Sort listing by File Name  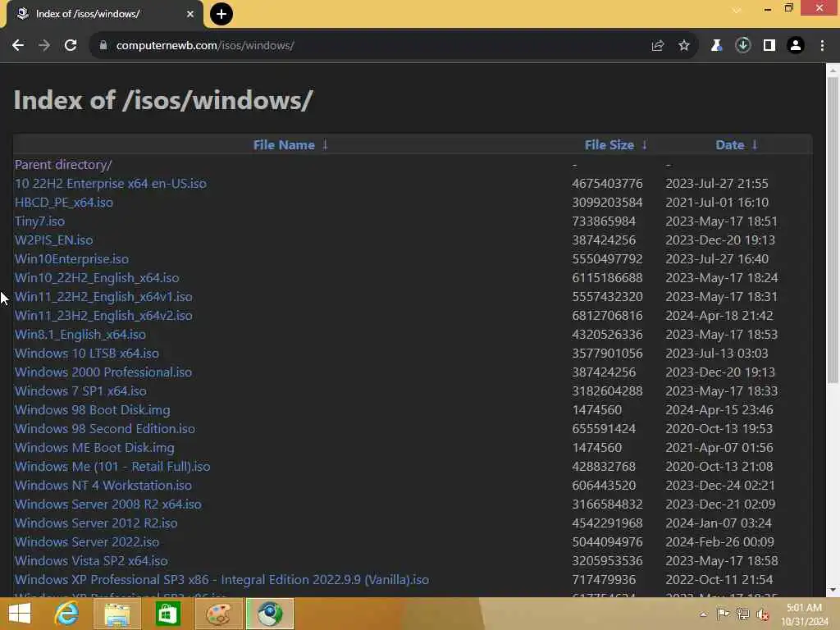coord(284,144)
